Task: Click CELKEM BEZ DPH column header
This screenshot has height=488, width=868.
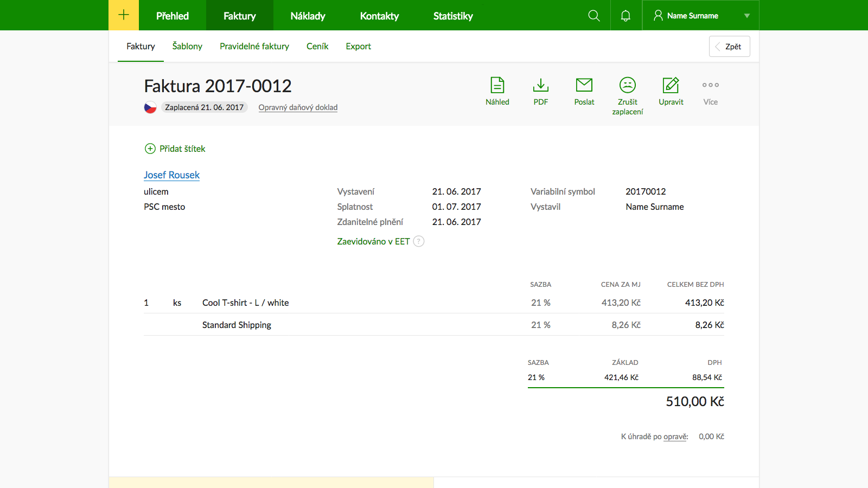Action: pyautogui.click(x=695, y=284)
